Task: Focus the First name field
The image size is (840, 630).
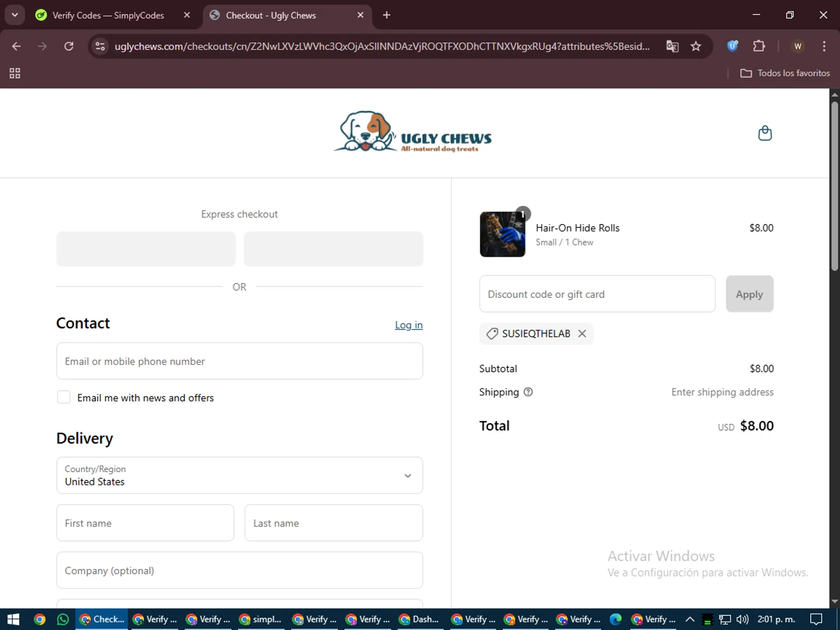Action: point(145,523)
